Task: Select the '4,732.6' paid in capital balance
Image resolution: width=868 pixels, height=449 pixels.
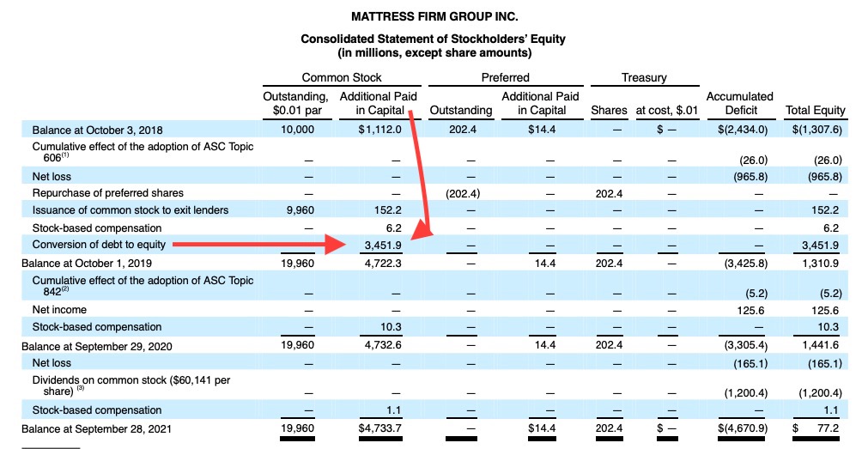Action: 383,345
